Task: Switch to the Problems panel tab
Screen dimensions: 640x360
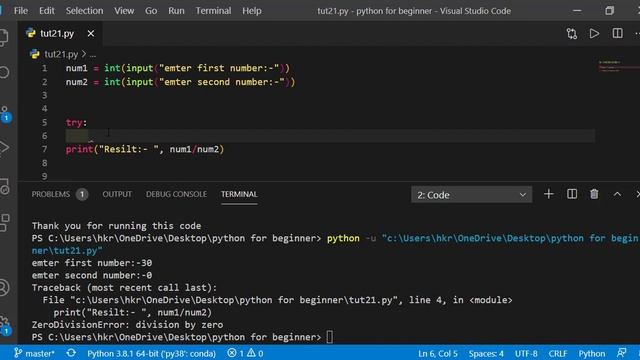Action: pyautogui.click(x=51, y=194)
